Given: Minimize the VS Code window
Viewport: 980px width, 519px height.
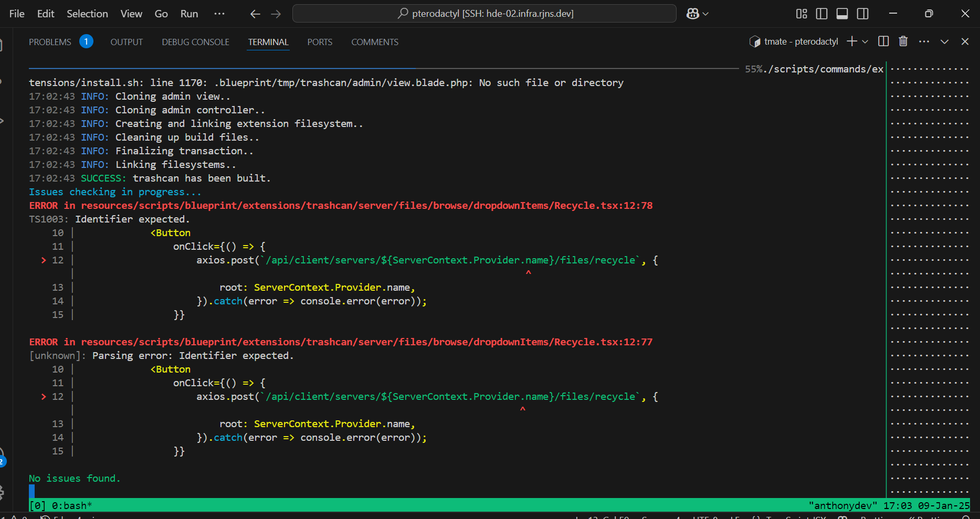Looking at the screenshot, I should (x=893, y=14).
